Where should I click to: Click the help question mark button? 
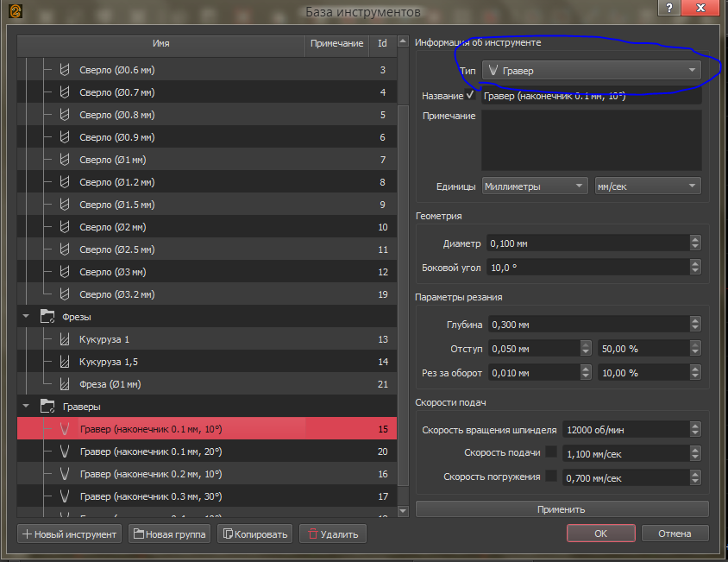click(x=669, y=8)
